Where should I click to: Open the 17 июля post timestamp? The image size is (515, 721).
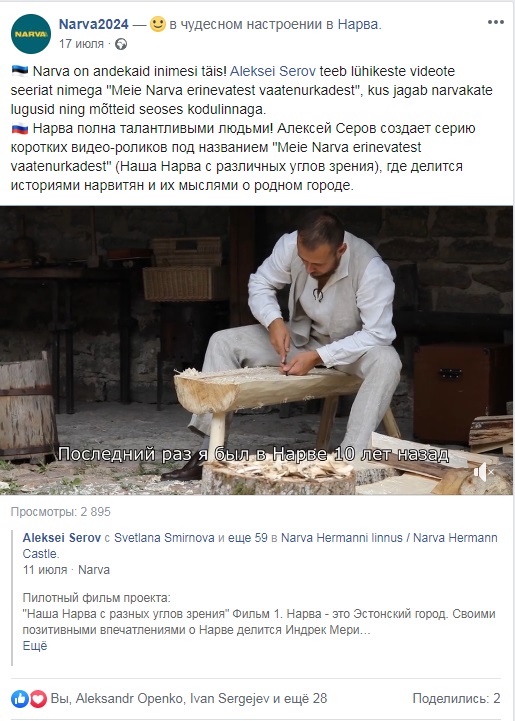(x=81, y=44)
